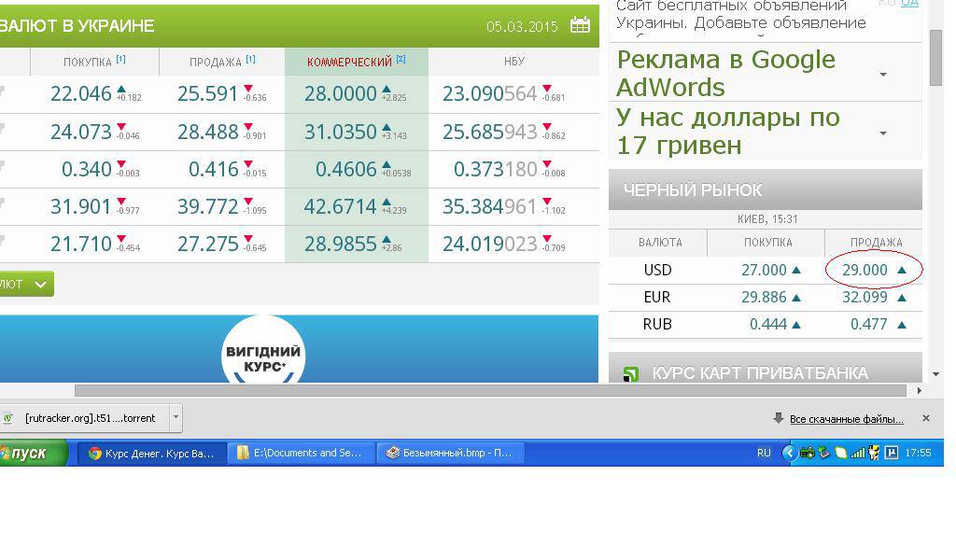This screenshot has width=956, height=560.
Task: Click the 'Вигідний курс' banner
Action: click(264, 355)
